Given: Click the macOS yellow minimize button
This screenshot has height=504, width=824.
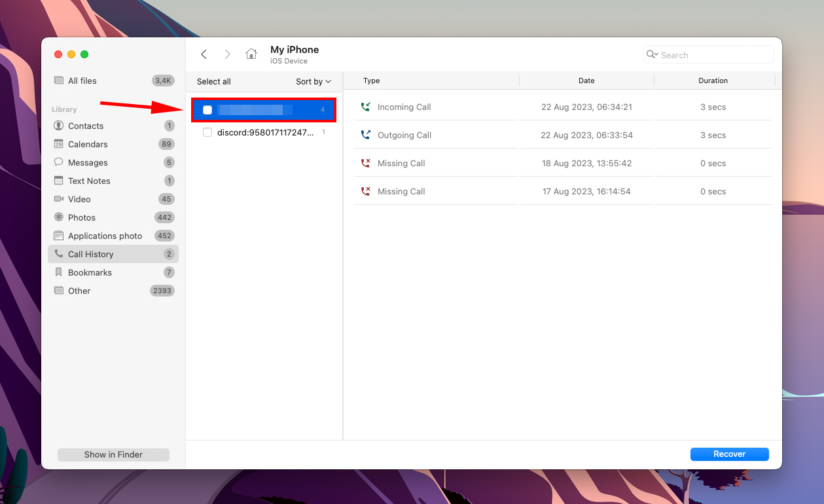Looking at the screenshot, I should [71, 54].
